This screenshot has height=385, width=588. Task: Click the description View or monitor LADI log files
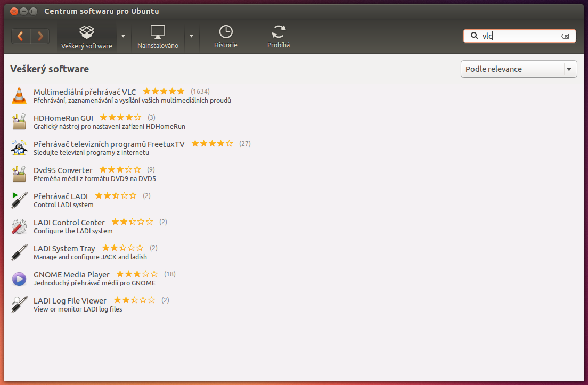click(x=78, y=309)
